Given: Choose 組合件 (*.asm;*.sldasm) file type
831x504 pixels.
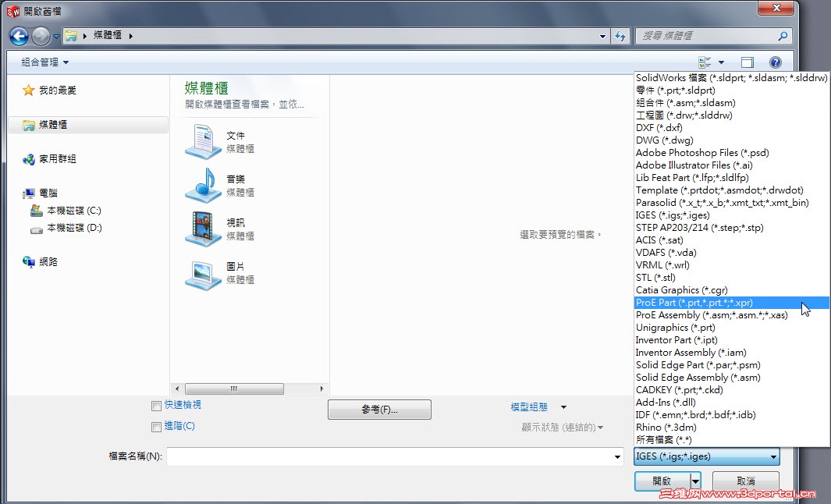Looking at the screenshot, I should [732, 103].
